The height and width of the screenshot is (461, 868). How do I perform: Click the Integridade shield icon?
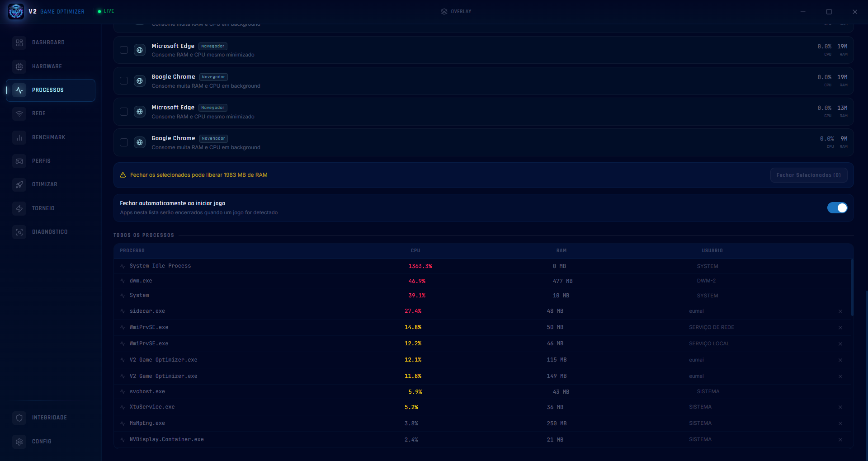(x=19, y=418)
